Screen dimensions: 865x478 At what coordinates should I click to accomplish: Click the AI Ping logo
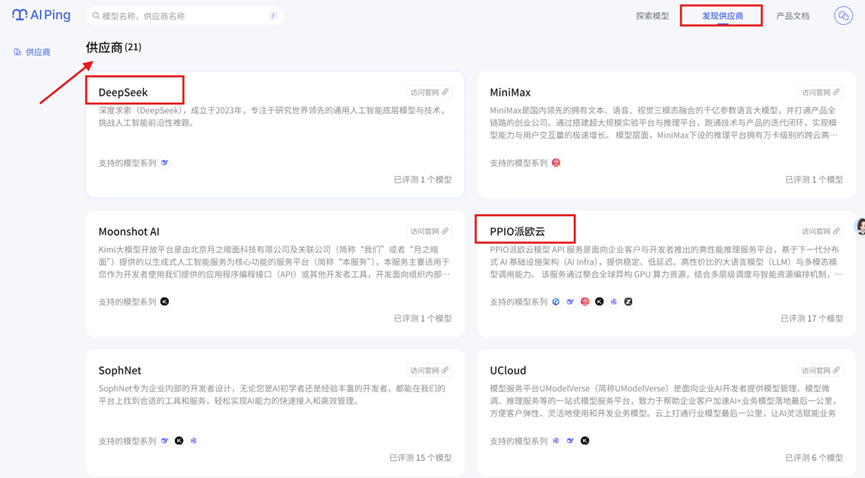41,15
